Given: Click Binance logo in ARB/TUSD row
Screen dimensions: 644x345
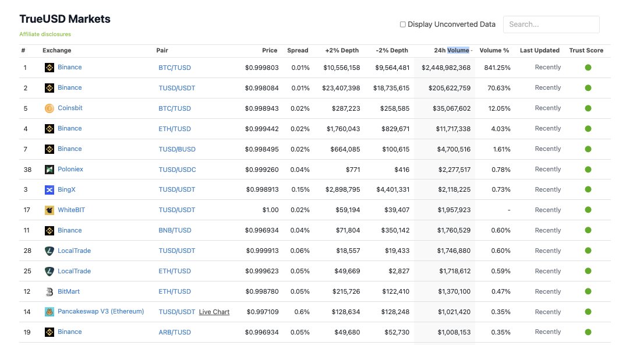Looking at the screenshot, I should click(49, 332).
